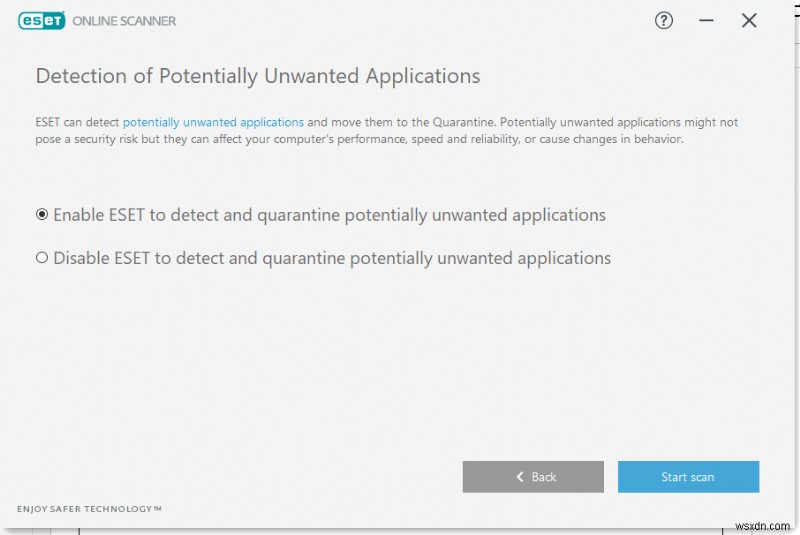Click the trademark symbol after TECHNOLOGY
This screenshot has height=535, width=800.
tap(158, 508)
